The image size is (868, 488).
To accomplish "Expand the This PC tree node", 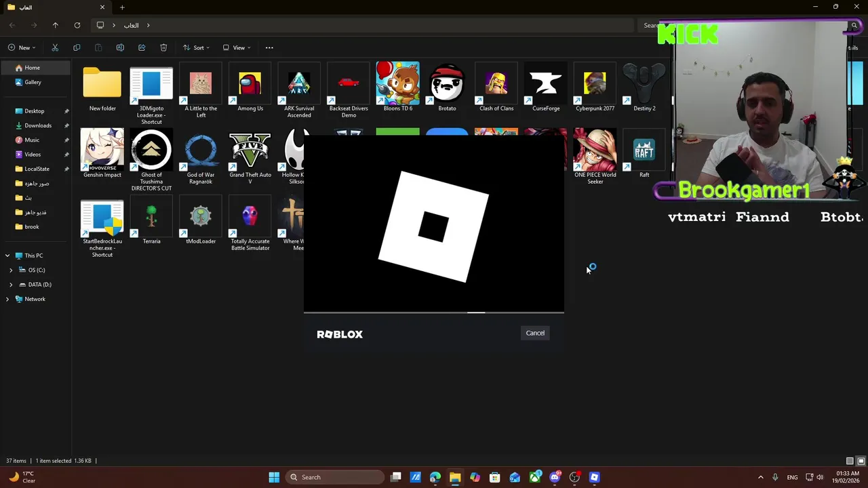I will [7, 256].
